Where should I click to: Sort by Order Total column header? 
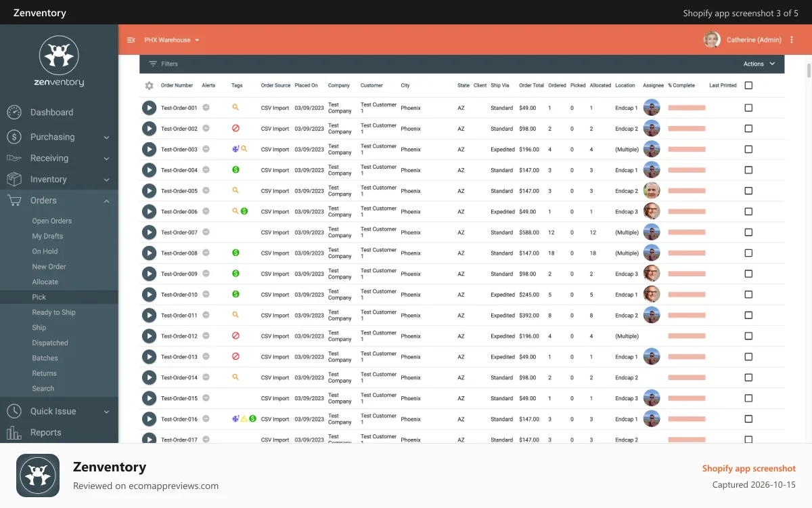pyautogui.click(x=531, y=85)
